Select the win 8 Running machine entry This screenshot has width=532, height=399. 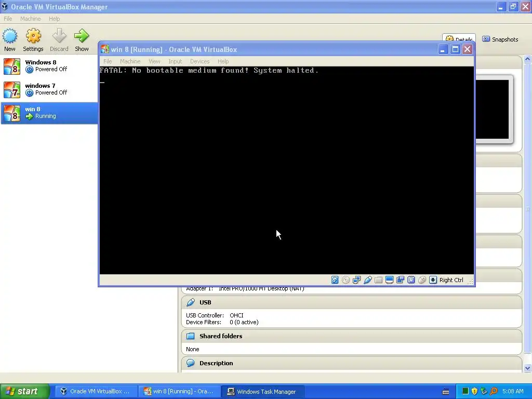(49, 113)
